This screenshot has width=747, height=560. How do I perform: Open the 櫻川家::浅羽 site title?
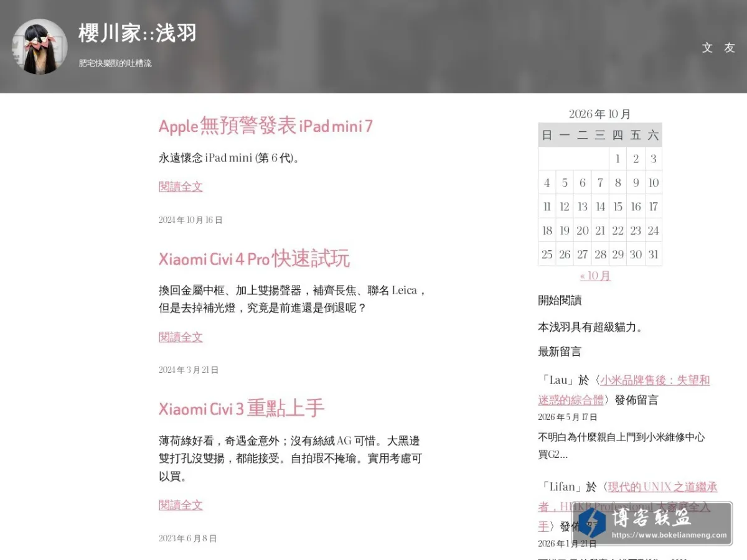pos(138,33)
